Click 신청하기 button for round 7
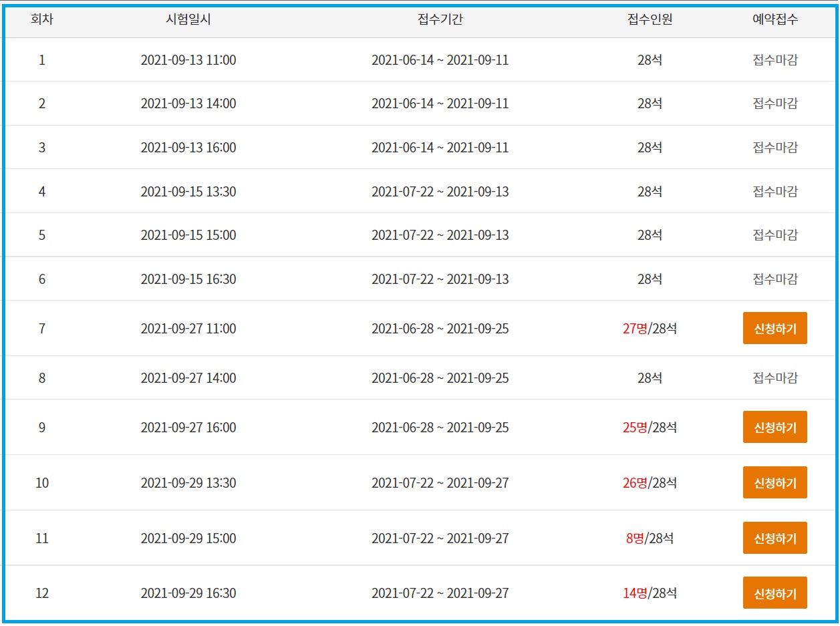840x626 pixels. 775,328
